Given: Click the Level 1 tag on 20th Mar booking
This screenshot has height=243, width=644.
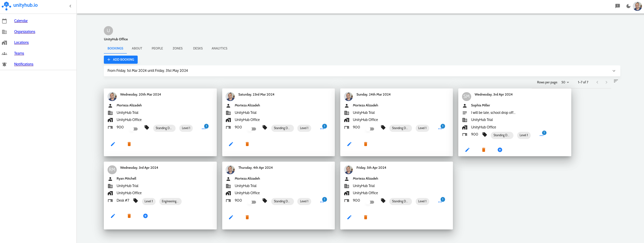Looking at the screenshot, I should [186, 128].
